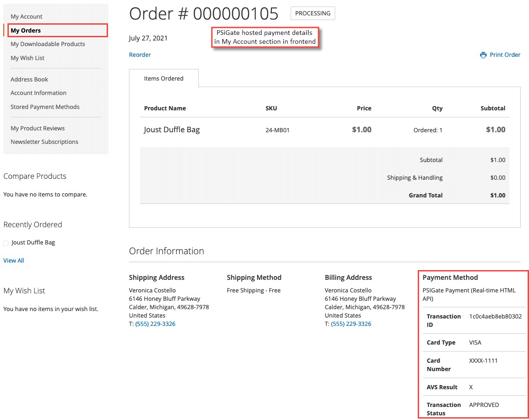529x420 pixels.
Task: Open the My Orders sidebar link
Action: [x=25, y=30]
